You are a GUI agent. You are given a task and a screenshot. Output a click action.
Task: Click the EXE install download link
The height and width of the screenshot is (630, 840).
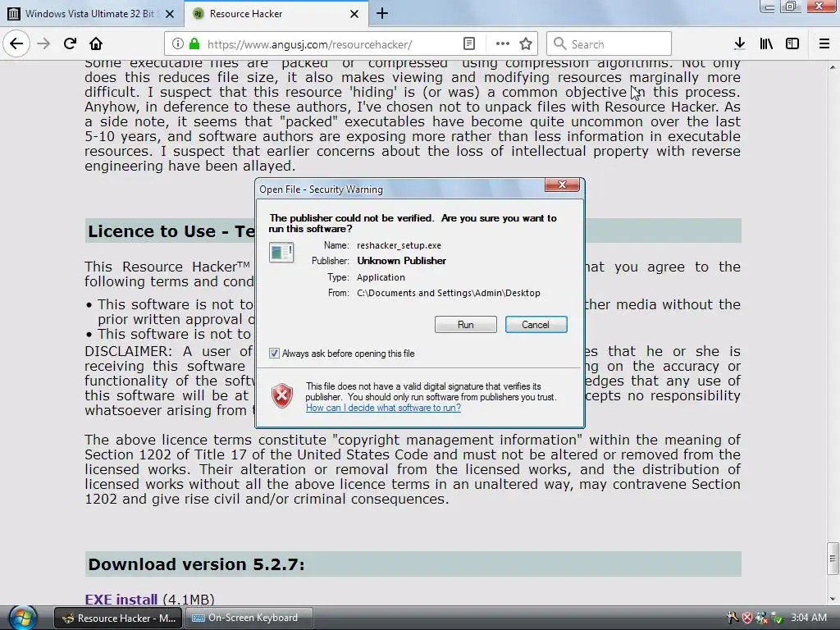click(121, 600)
